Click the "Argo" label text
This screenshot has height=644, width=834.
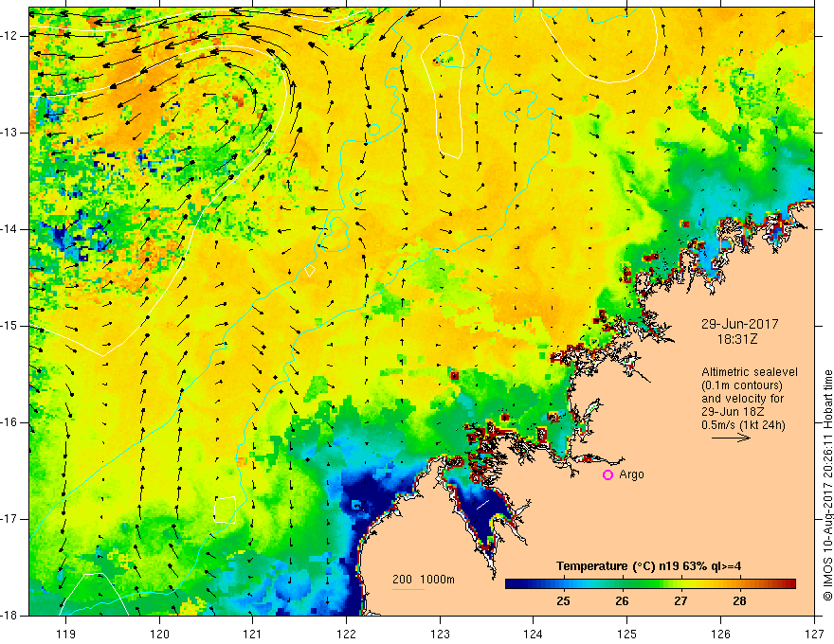[x=631, y=474]
